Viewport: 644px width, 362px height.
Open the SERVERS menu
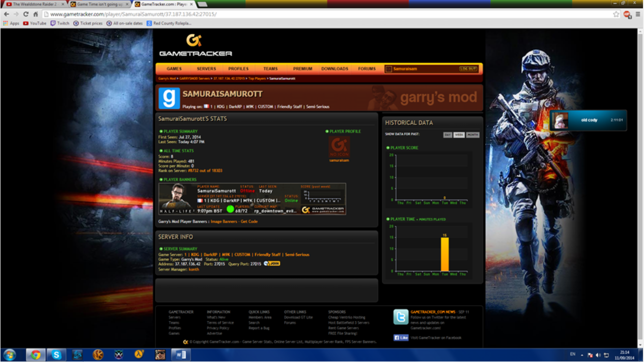(206, 69)
